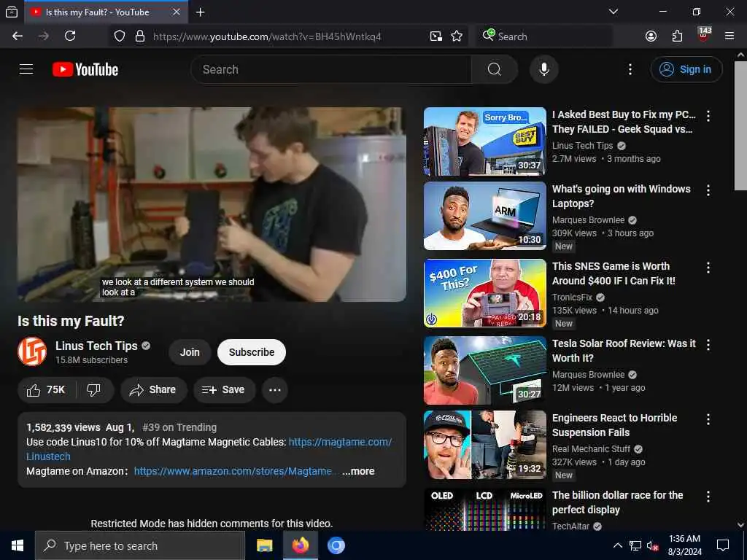Click the video player frame

(x=212, y=204)
